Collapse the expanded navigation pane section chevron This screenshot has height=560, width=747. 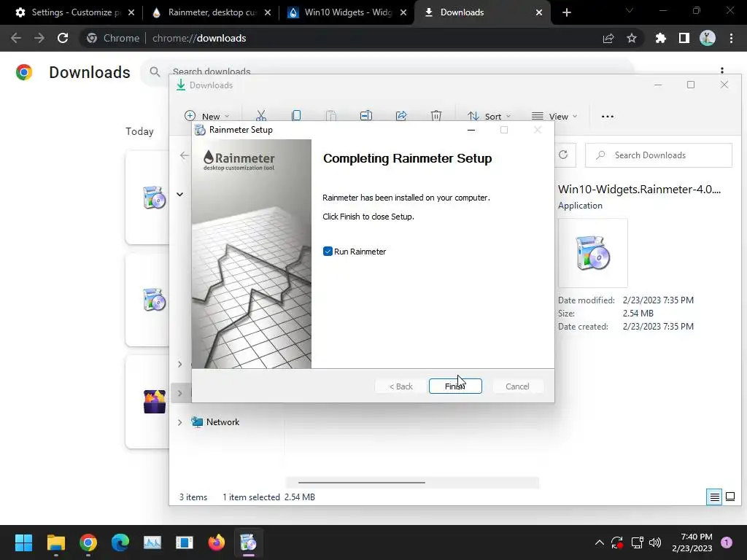pos(179,194)
